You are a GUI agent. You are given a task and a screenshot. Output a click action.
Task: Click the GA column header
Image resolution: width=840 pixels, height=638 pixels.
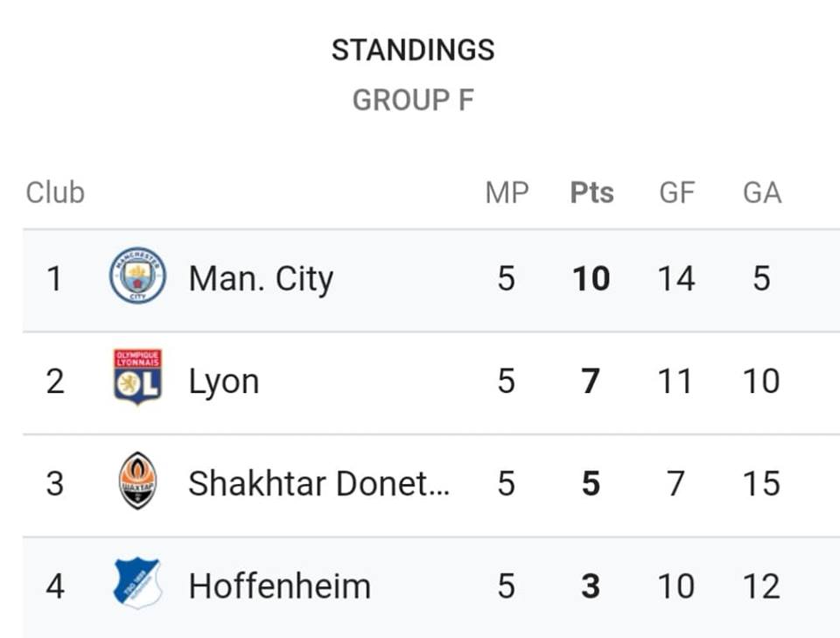762,193
